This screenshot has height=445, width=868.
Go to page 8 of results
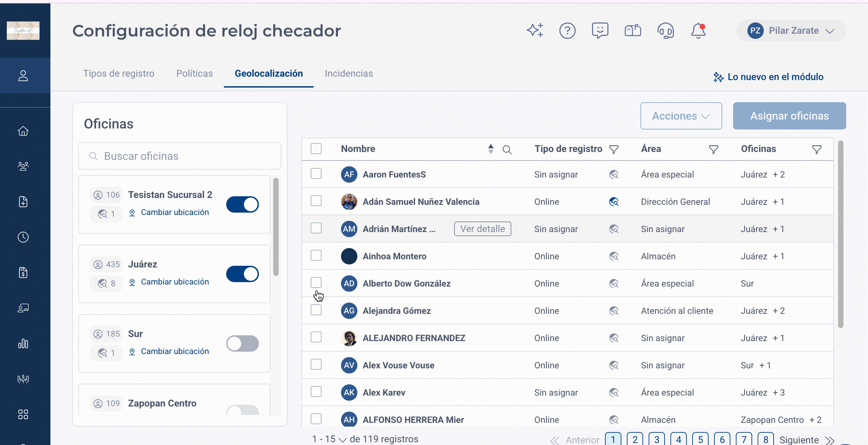pos(766,439)
